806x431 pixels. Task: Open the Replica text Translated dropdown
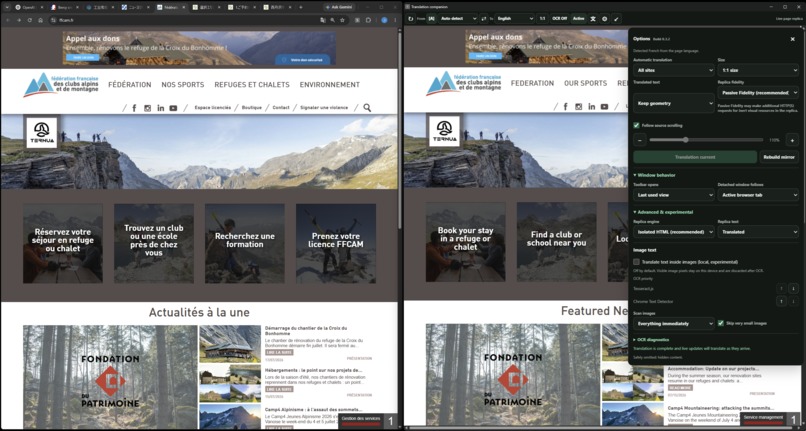758,231
